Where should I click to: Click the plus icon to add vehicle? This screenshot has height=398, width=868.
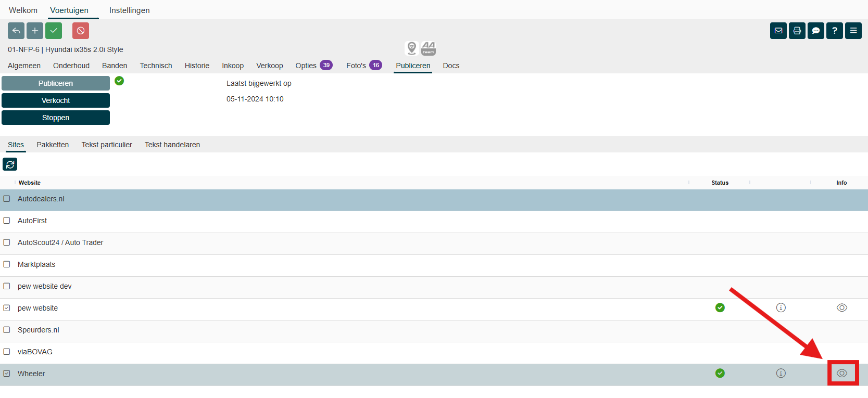(35, 31)
